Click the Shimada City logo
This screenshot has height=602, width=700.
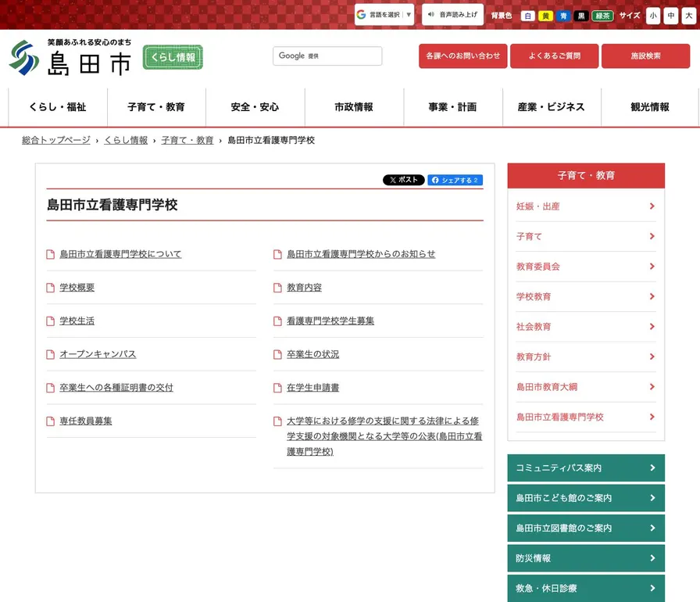click(70, 58)
